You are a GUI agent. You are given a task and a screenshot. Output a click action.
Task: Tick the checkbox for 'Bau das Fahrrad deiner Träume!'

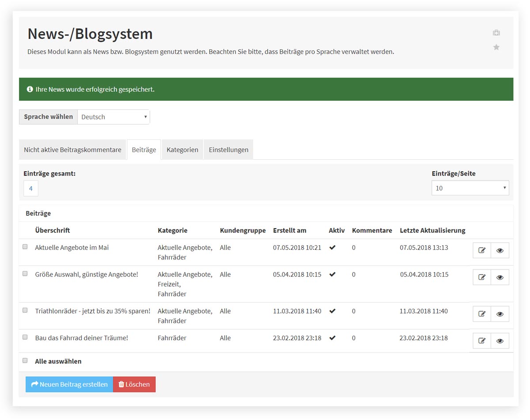(25, 337)
